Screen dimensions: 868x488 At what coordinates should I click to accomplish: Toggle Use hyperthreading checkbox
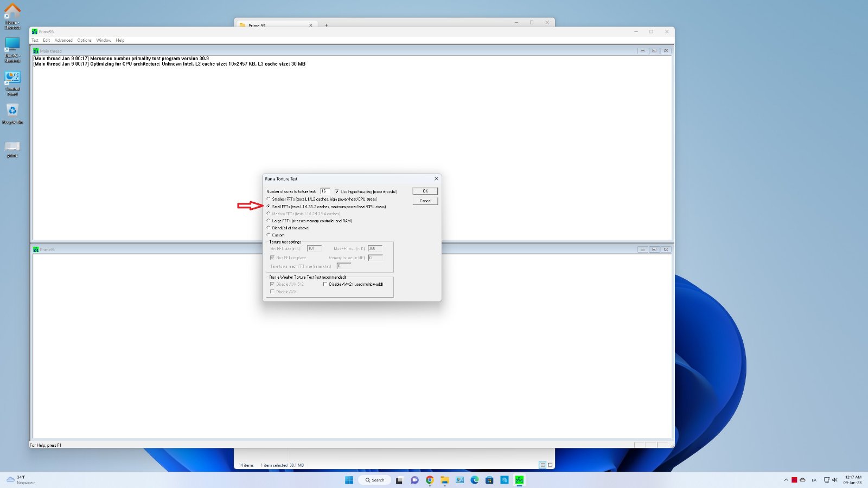click(337, 191)
